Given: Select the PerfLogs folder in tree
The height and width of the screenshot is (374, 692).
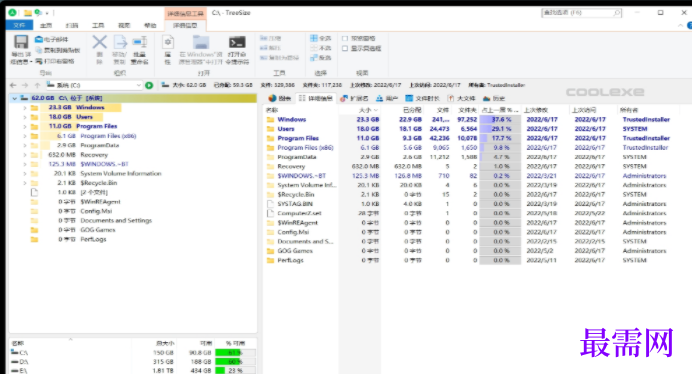Looking at the screenshot, I should point(93,239).
